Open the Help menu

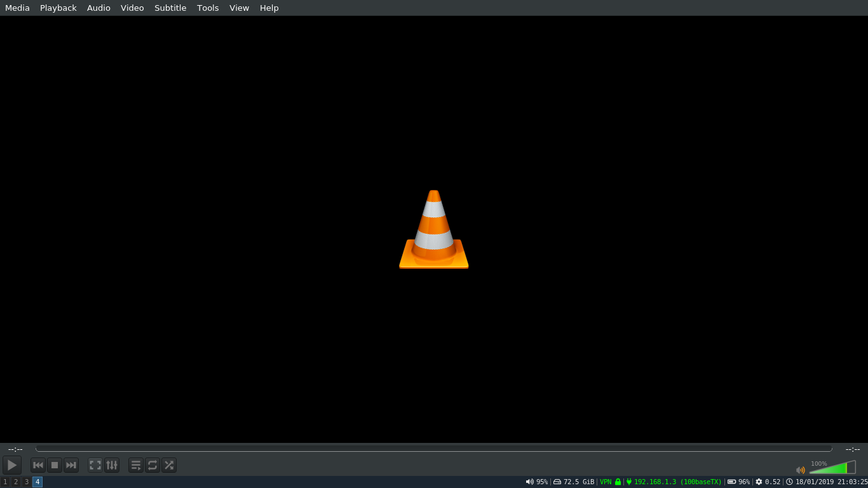(269, 8)
